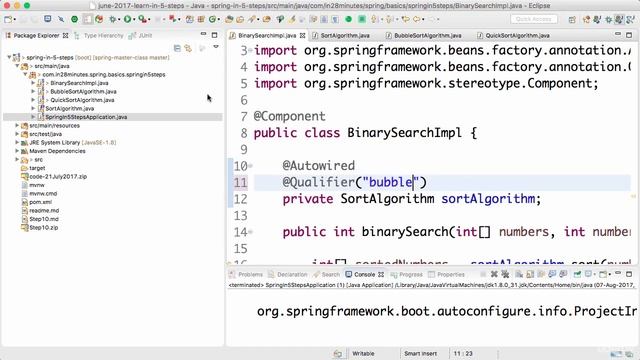Open Package Explorer view menu triangle
The width and height of the screenshot is (640, 360).
216,47
